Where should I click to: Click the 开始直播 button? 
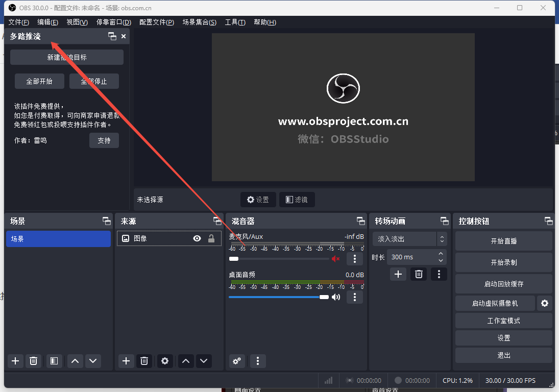503,241
